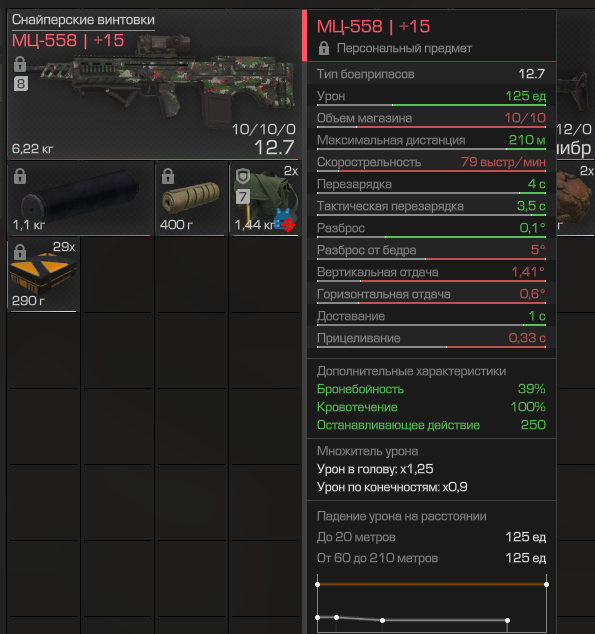
Task: Click the red crosshair icon on bag
Action: (x=288, y=225)
